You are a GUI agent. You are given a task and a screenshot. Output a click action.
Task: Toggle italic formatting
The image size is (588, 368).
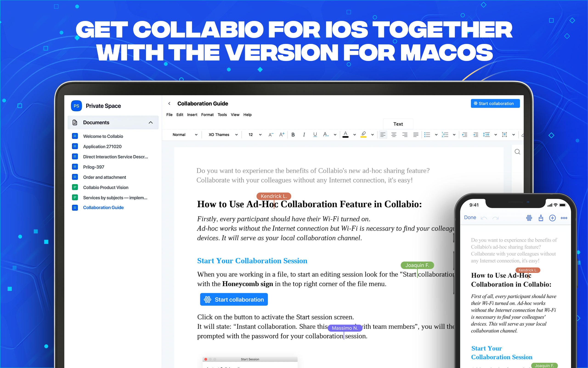coord(304,135)
